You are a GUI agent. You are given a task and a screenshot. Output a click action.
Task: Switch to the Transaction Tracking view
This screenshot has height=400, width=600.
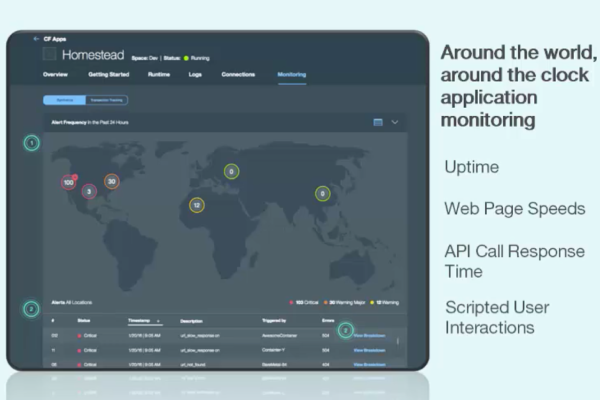[107, 100]
